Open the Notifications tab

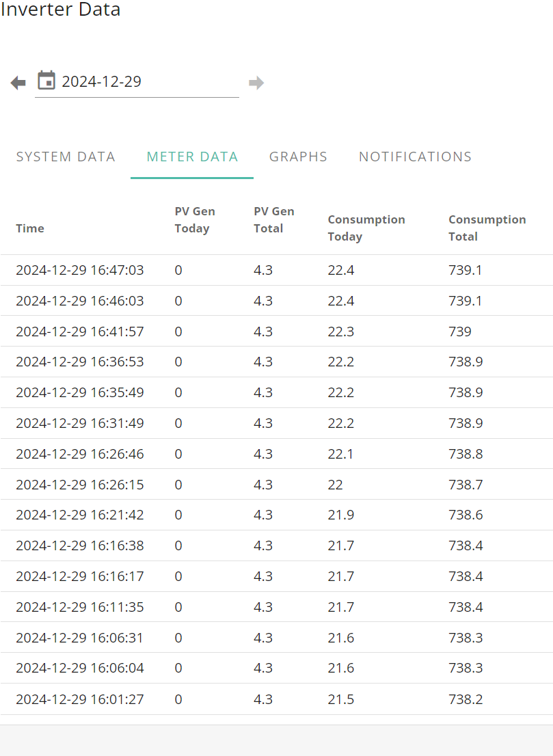pyautogui.click(x=415, y=157)
